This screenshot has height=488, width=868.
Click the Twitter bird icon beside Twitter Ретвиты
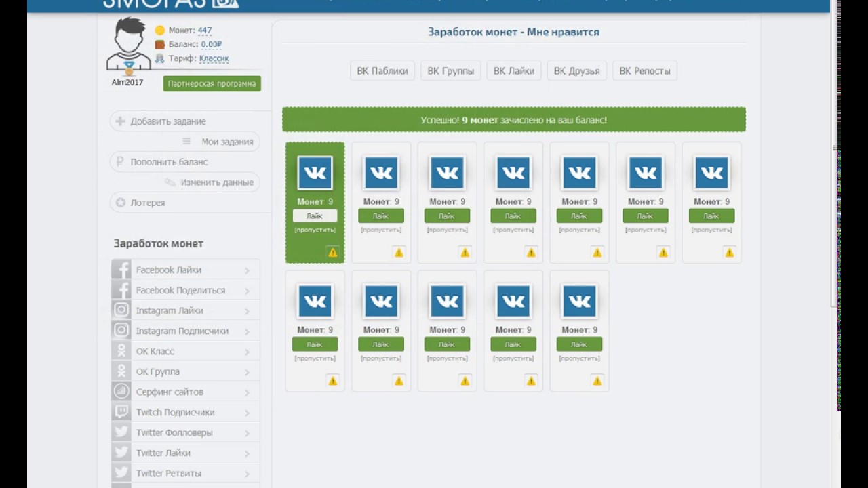click(x=121, y=473)
